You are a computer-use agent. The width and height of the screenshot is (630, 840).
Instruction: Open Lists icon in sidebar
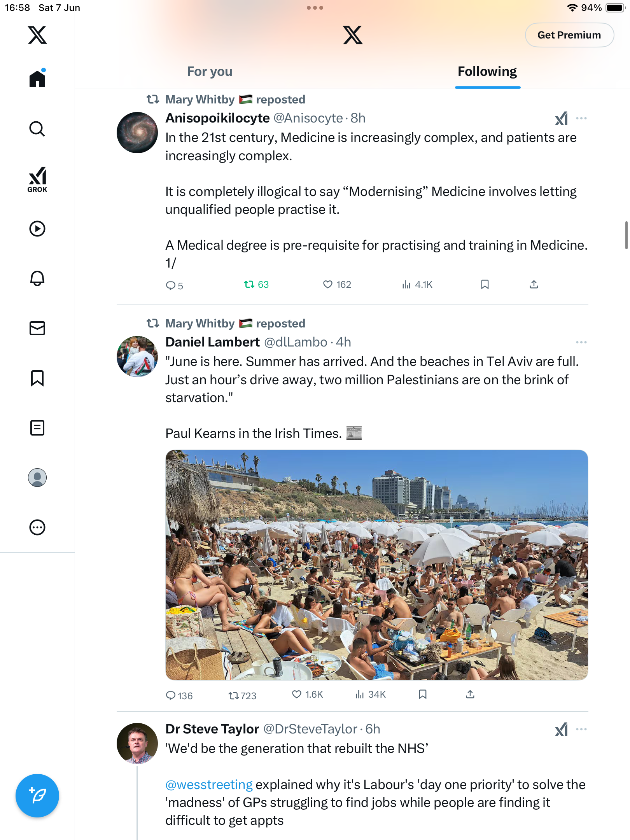click(x=37, y=428)
